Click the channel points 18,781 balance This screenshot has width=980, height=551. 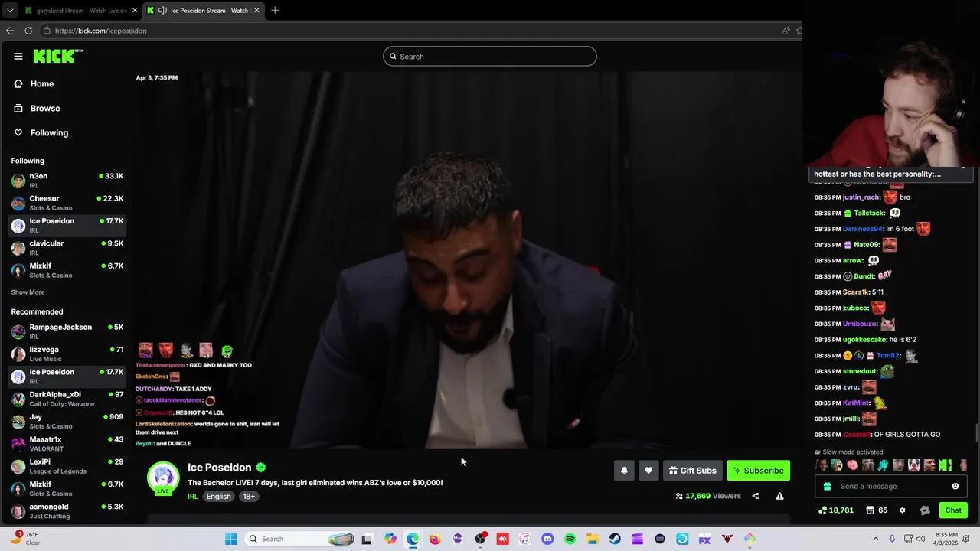tap(836, 510)
